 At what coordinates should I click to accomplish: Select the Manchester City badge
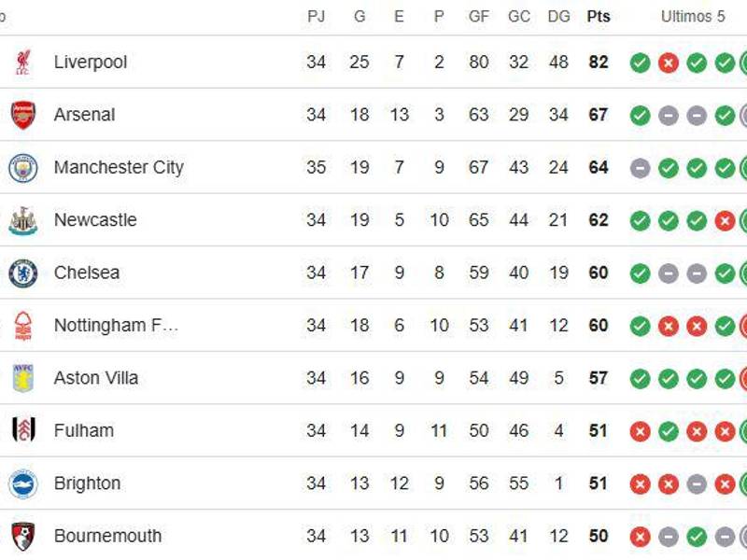(x=23, y=168)
